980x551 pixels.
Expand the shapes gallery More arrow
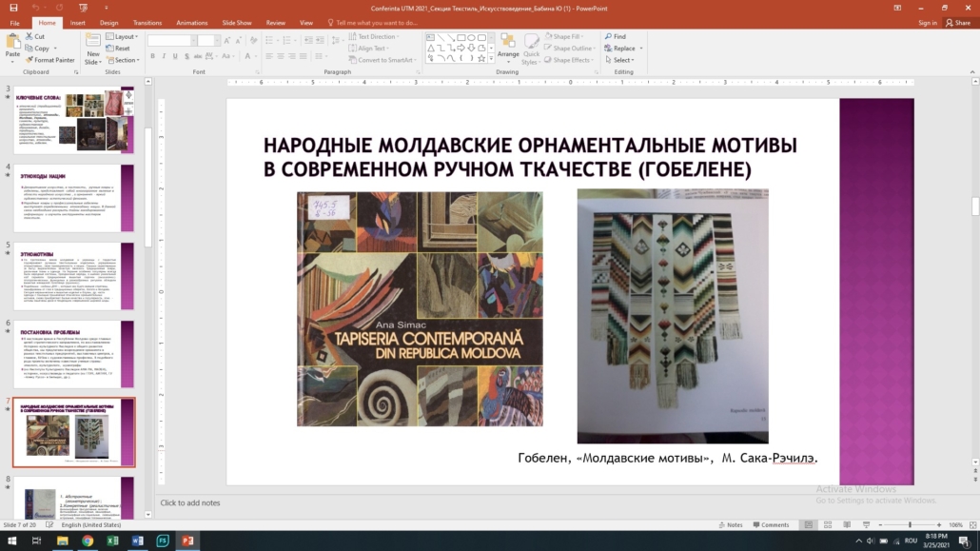(491, 58)
